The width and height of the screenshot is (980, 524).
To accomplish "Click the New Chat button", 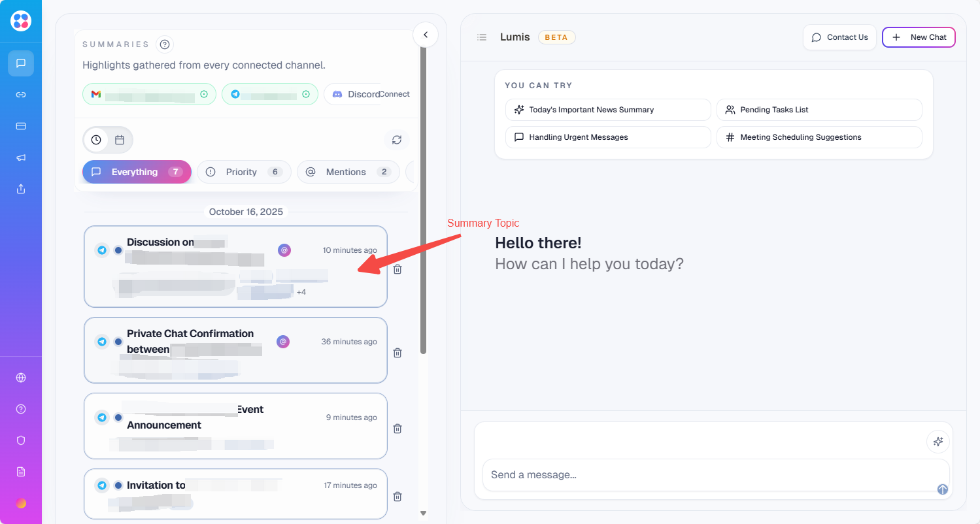I will click(919, 37).
